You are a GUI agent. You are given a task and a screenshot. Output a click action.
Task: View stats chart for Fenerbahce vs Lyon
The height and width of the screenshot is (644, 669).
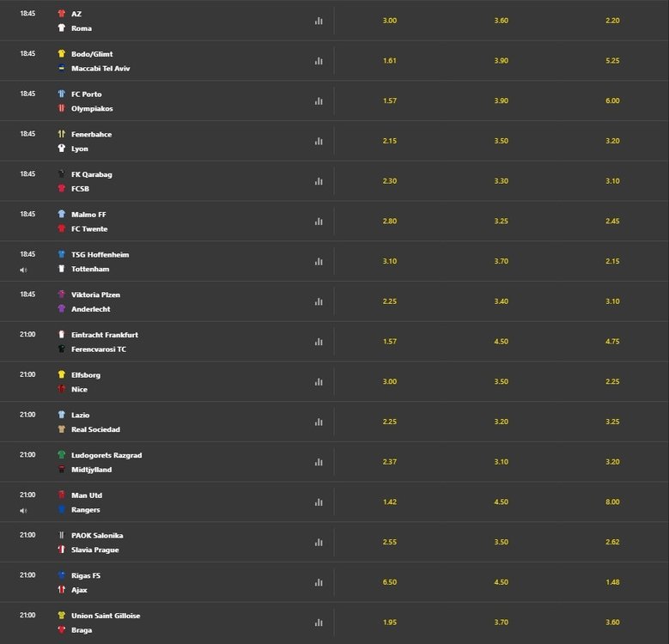point(319,141)
